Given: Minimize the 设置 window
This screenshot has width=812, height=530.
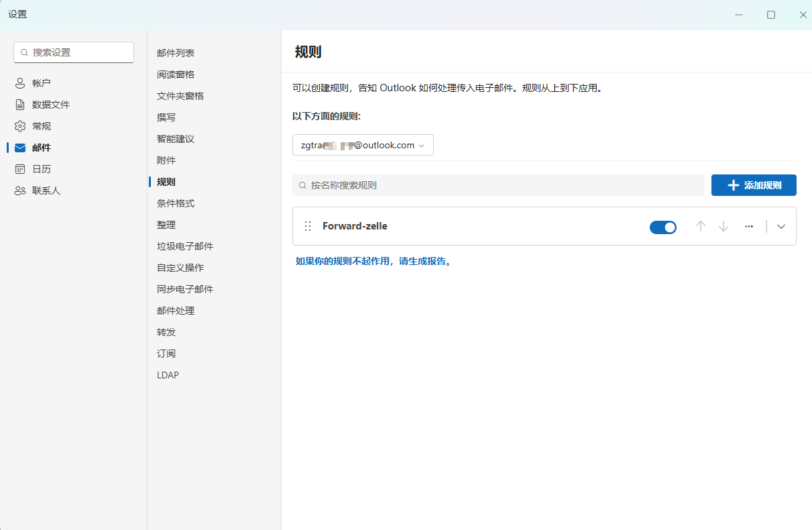Looking at the screenshot, I should 739,15.
